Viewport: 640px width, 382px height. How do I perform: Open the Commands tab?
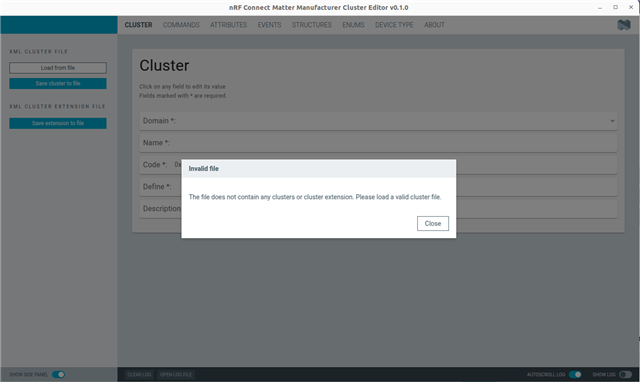(181, 25)
